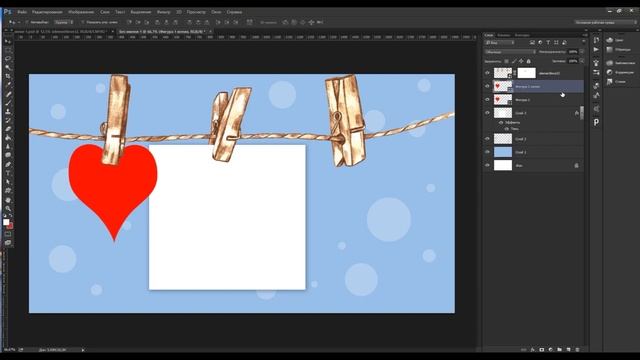Click background color swatch

pos(10,225)
